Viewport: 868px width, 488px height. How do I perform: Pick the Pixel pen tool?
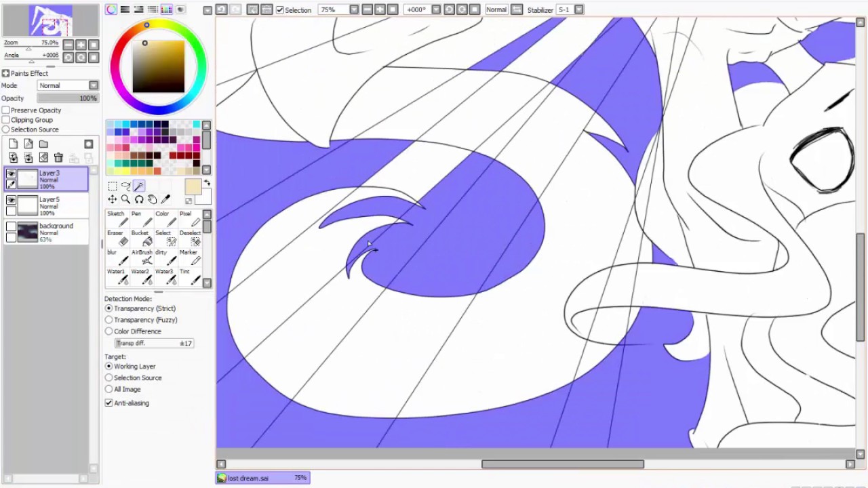click(x=189, y=219)
